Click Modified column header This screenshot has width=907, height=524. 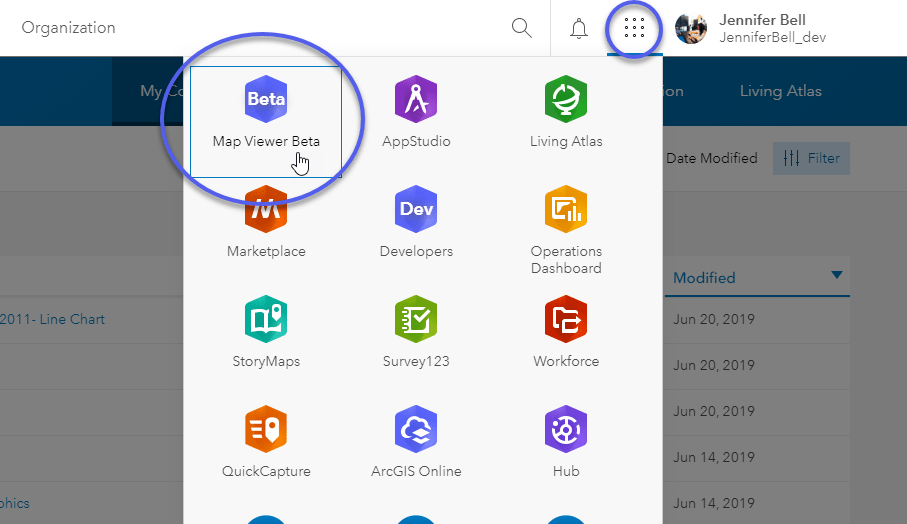point(704,278)
